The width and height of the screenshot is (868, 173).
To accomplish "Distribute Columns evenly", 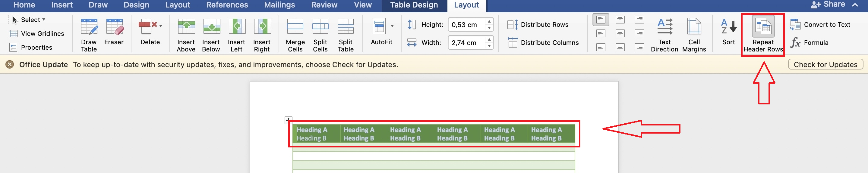I will tap(543, 43).
